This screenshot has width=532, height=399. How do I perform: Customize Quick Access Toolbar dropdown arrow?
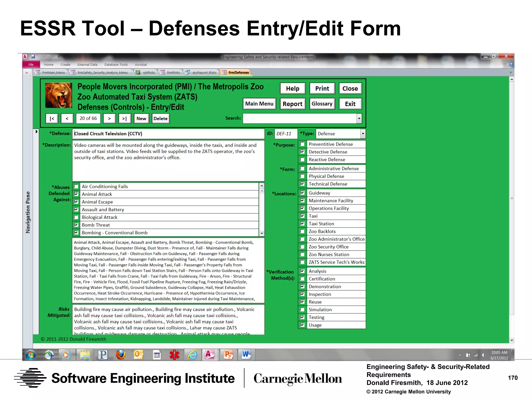tap(59, 56)
